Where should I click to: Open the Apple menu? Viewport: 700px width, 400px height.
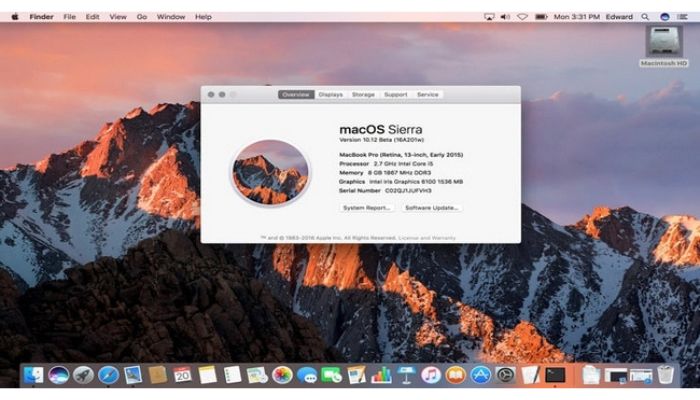click(x=15, y=17)
